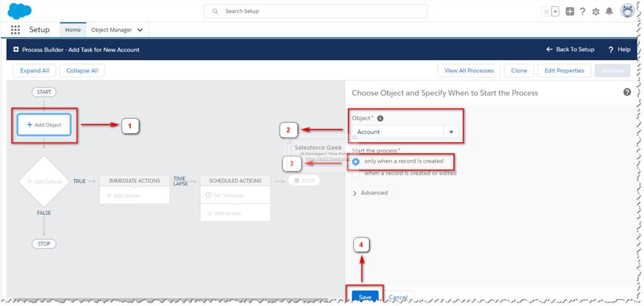Focus the Search Setup field

pyautogui.click(x=316, y=11)
